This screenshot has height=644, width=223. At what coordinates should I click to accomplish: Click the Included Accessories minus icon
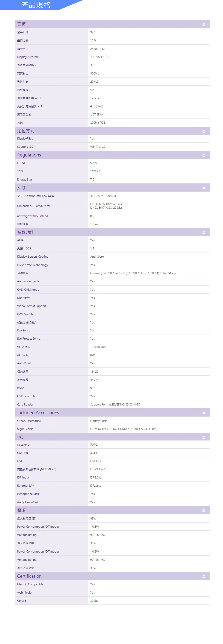pyautogui.click(x=203, y=413)
